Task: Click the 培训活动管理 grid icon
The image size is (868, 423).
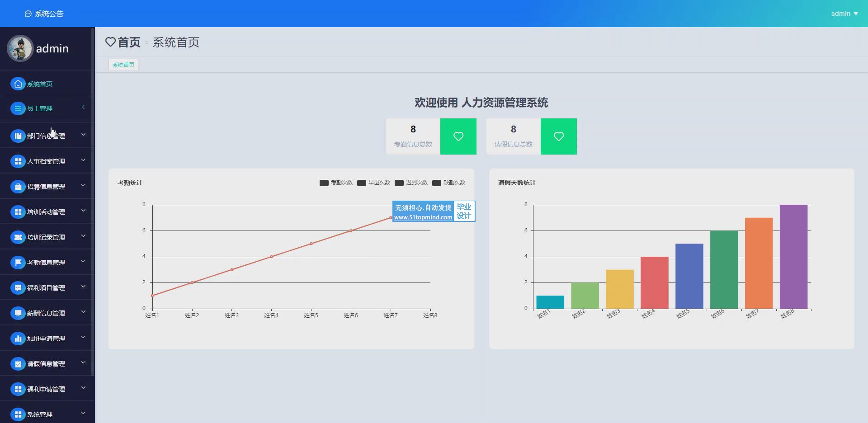Action: (18, 211)
